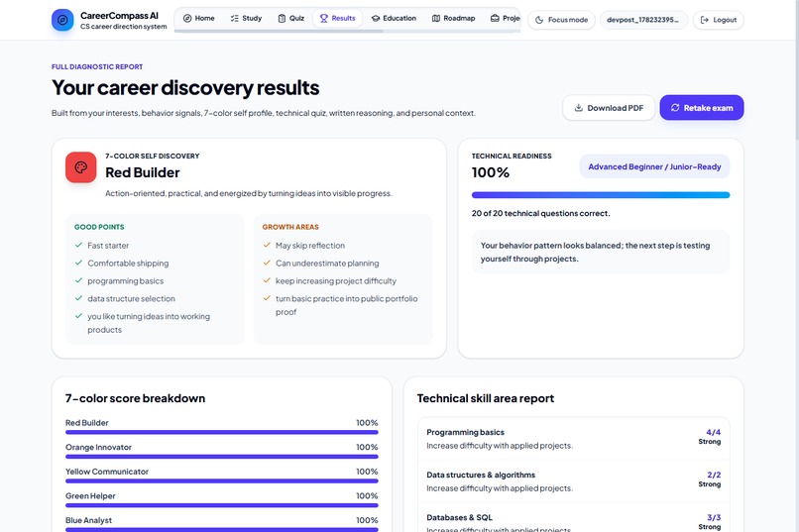This screenshot has height=532, width=799.
Task: Select the Data structures & algorithms row
Action: click(574, 481)
